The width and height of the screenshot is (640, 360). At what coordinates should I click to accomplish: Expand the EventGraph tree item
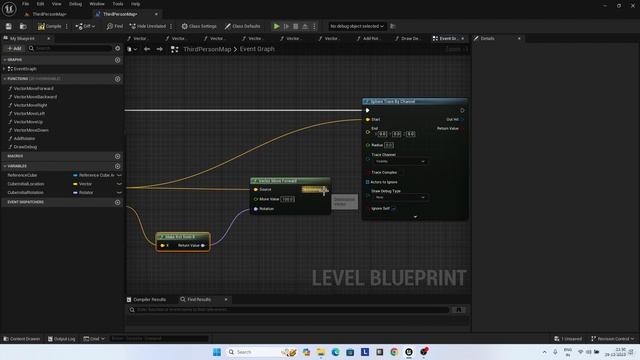[x=4, y=69]
